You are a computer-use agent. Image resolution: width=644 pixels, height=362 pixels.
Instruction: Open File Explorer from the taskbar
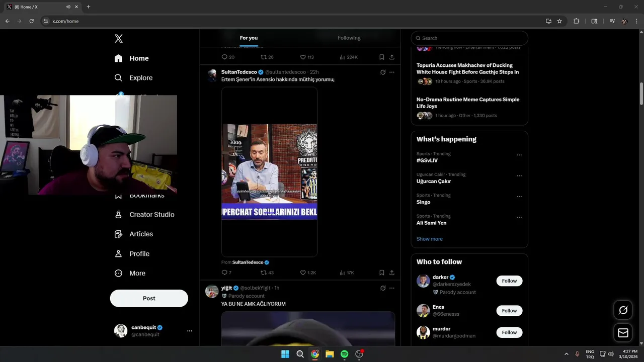(x=330, y=354)
